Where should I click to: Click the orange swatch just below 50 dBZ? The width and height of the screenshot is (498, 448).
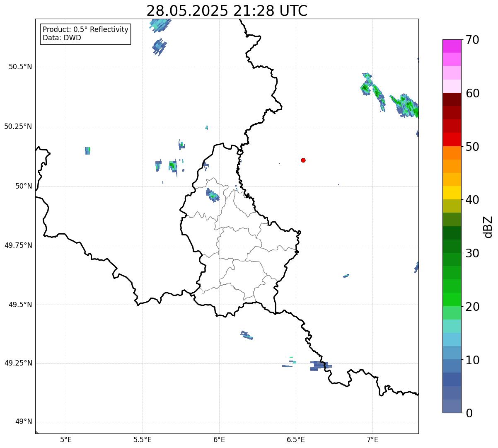[x=452, y=153]
